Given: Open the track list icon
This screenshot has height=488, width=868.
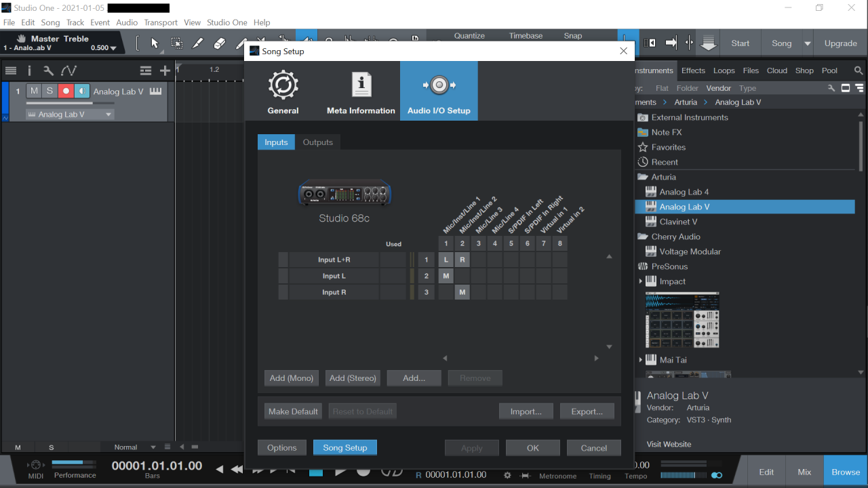Looking at the screenshot, I should pos(11,70).
